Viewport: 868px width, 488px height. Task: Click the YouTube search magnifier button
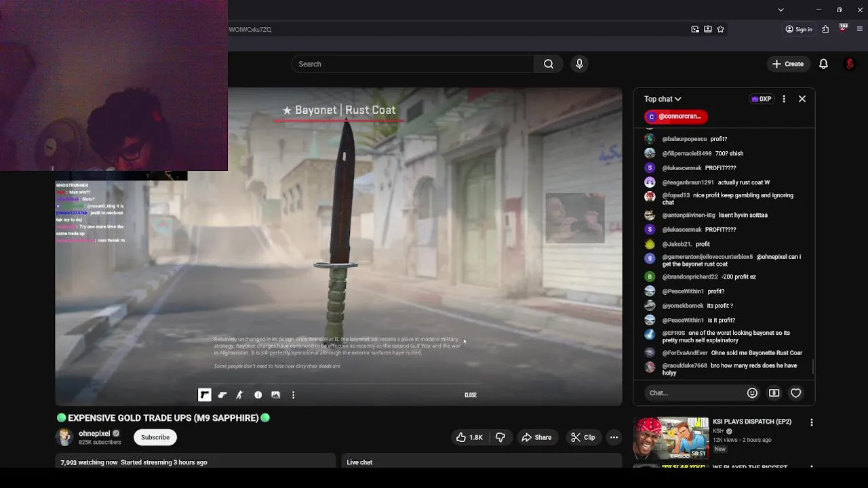coord(549,64)
